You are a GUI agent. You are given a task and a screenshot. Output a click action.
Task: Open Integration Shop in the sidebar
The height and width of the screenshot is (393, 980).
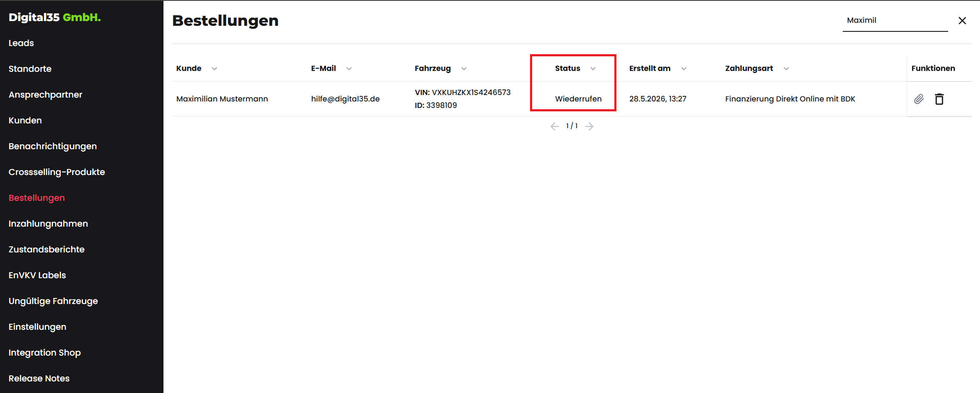[x=45, y=353]
